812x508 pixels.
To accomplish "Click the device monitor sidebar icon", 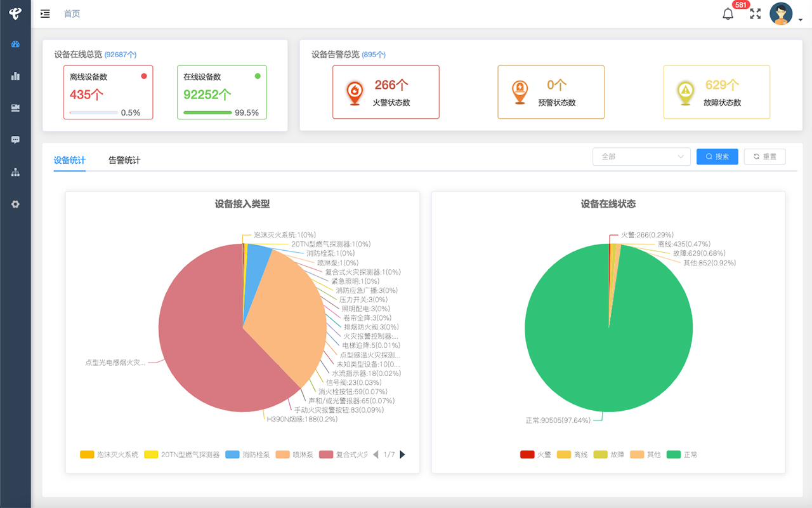I will pos(15,108).
